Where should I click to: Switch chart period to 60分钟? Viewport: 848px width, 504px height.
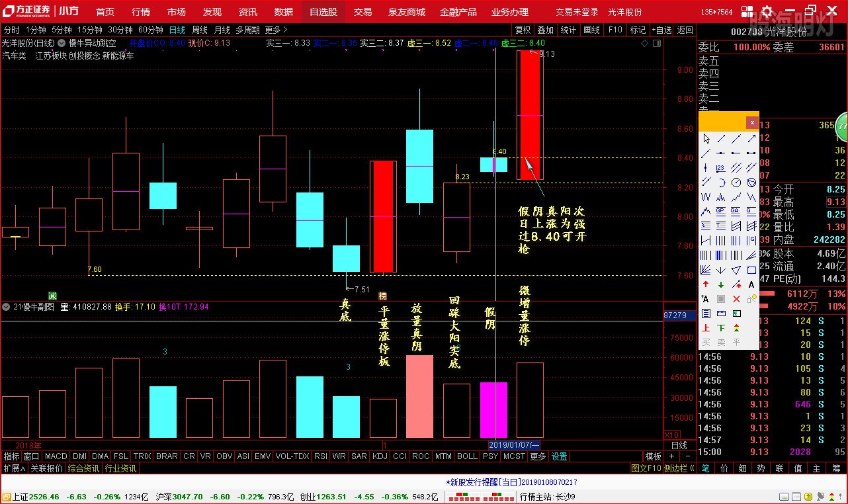coord(151,30)
